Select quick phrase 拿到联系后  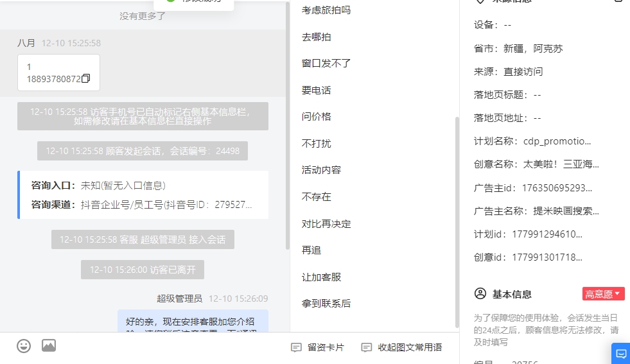pyautogui.click(x=326, y=303)
